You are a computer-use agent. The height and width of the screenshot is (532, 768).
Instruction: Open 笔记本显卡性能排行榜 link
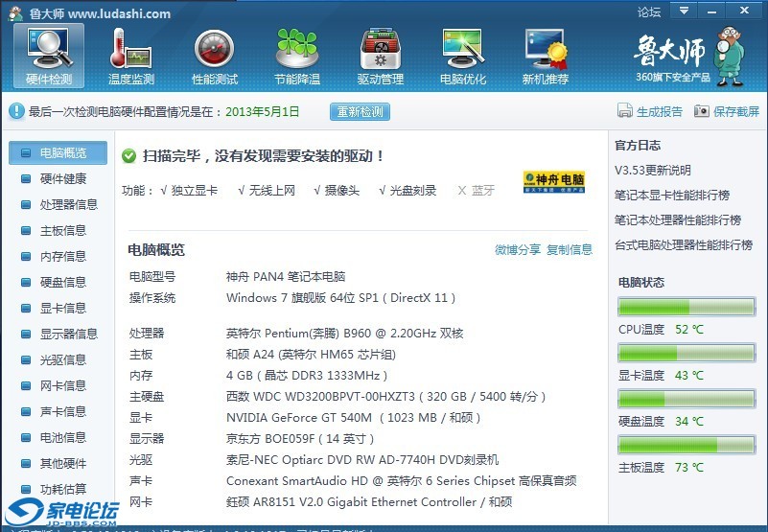(672, 196)
